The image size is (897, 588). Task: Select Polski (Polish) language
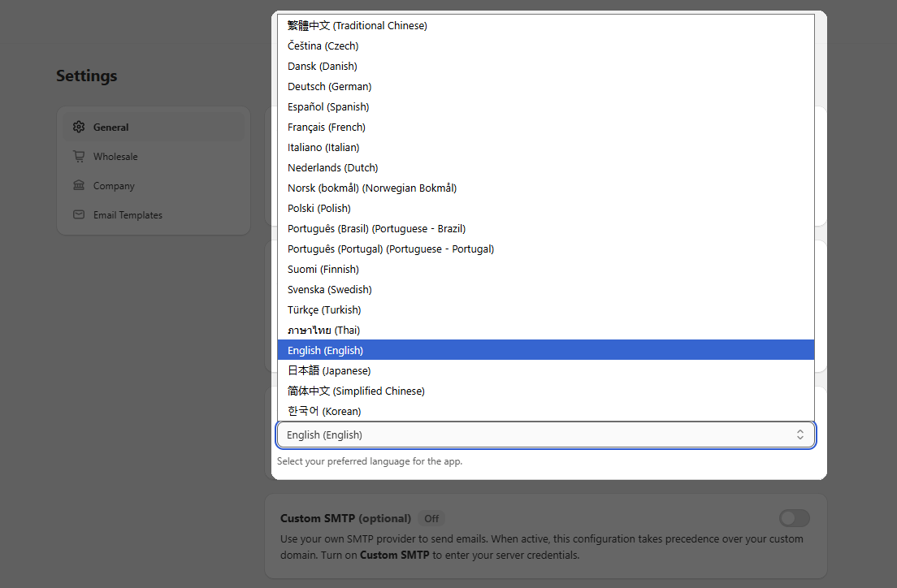tap(546, 208)
